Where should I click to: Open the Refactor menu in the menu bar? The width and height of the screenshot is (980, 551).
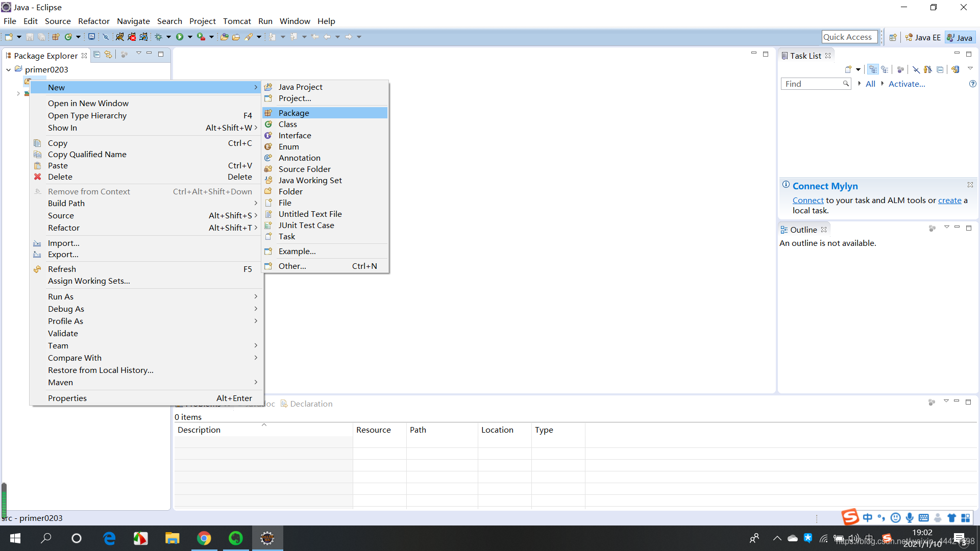pyautogui.click(x=93, y=21)
